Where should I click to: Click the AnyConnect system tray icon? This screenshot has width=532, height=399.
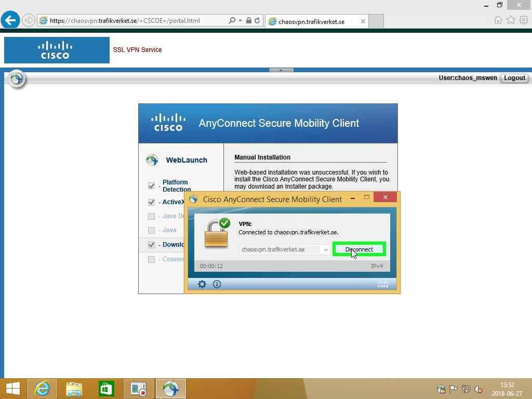[441, 389]
